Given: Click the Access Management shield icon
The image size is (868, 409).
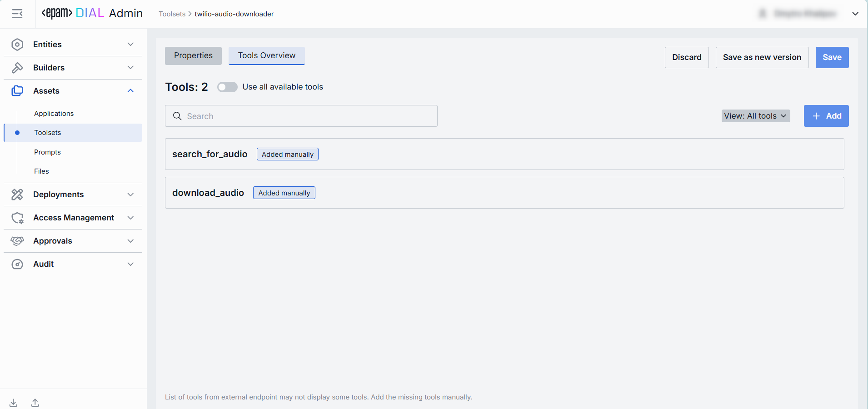Looking at the screenshot, I should (17, 218).
